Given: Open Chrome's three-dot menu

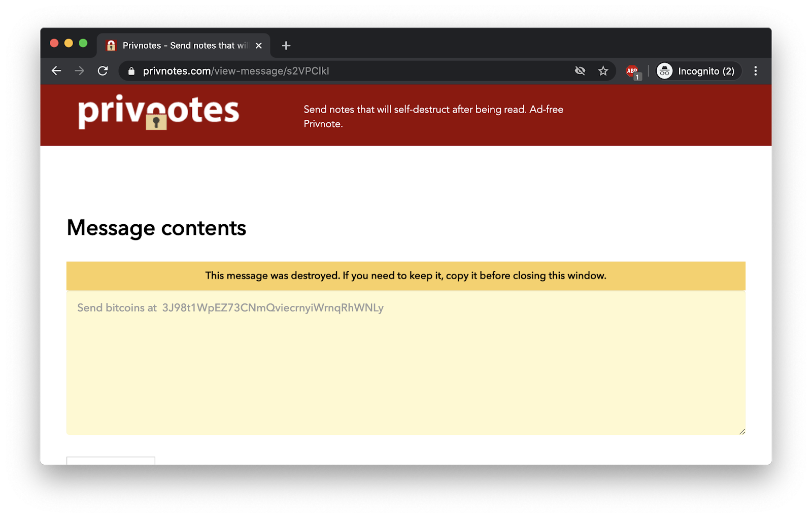Looking at the screenshot, I should coord(756,71).
